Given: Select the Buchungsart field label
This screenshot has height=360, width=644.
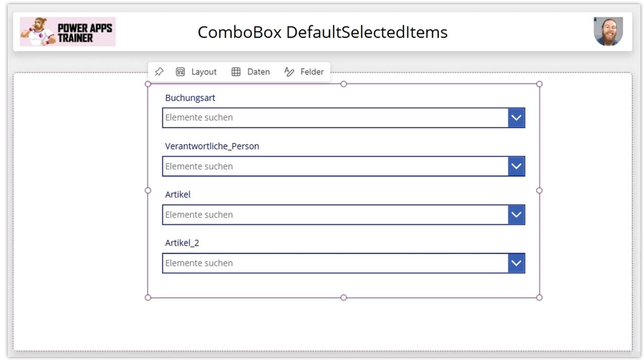Looking at the screenshot, I should 190,98.
